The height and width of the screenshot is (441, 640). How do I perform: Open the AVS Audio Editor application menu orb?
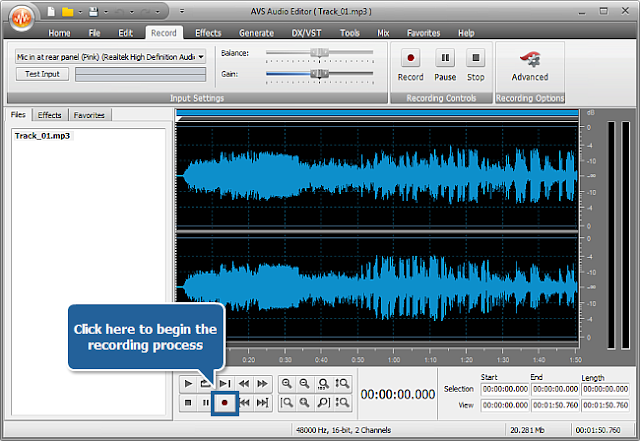pyautogui.click(x=21, y=17)
